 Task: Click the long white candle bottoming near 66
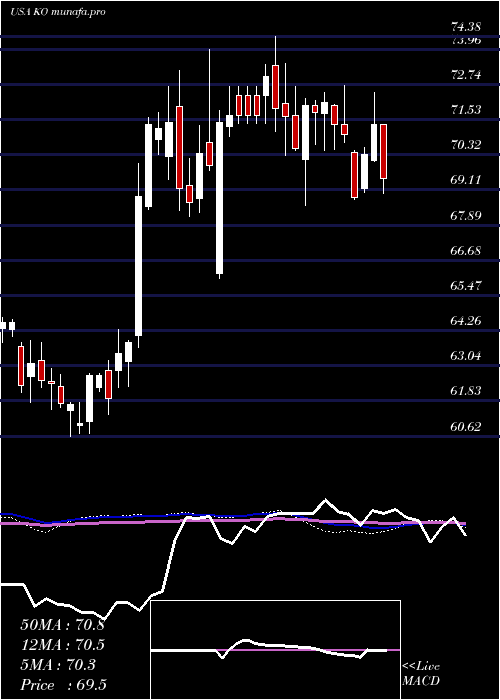click(x=219, y=198)
